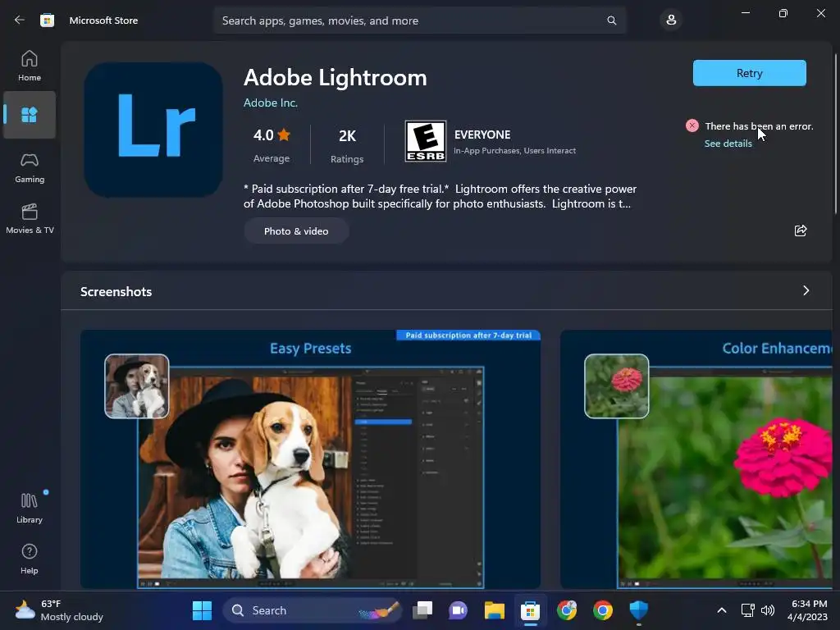Open Adobe Inc. publisher link
Screen dimensions: 840x630
[x=271, y=103]
